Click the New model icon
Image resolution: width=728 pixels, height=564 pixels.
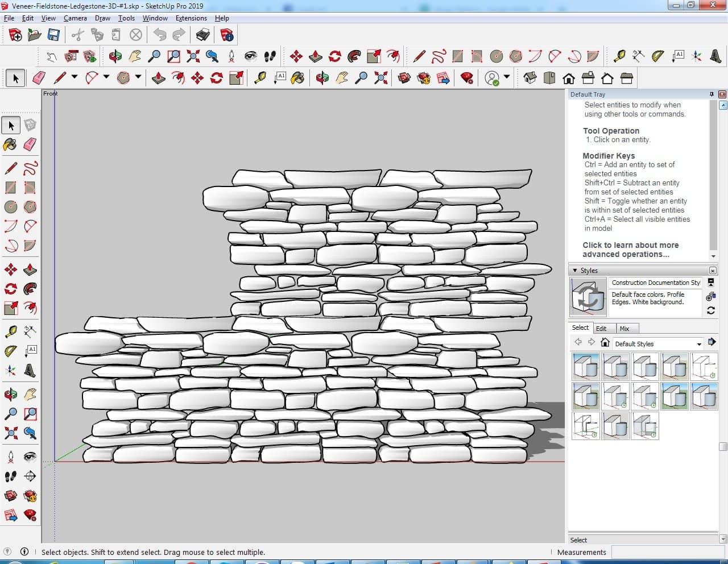(x=15, y=35)
